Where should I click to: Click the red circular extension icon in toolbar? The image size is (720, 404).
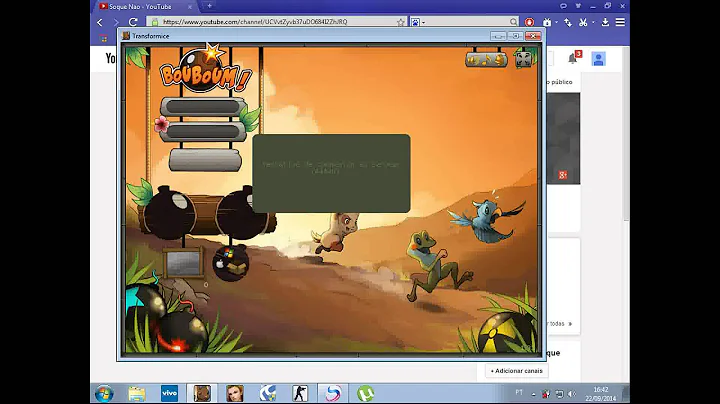(x=529, y=22)
